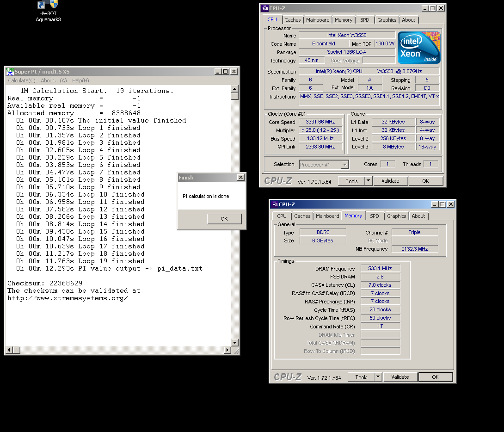Click the 59 clocks tRFC value
The width and height of the screenshot is (504, 432).
(x=380, y=318)
